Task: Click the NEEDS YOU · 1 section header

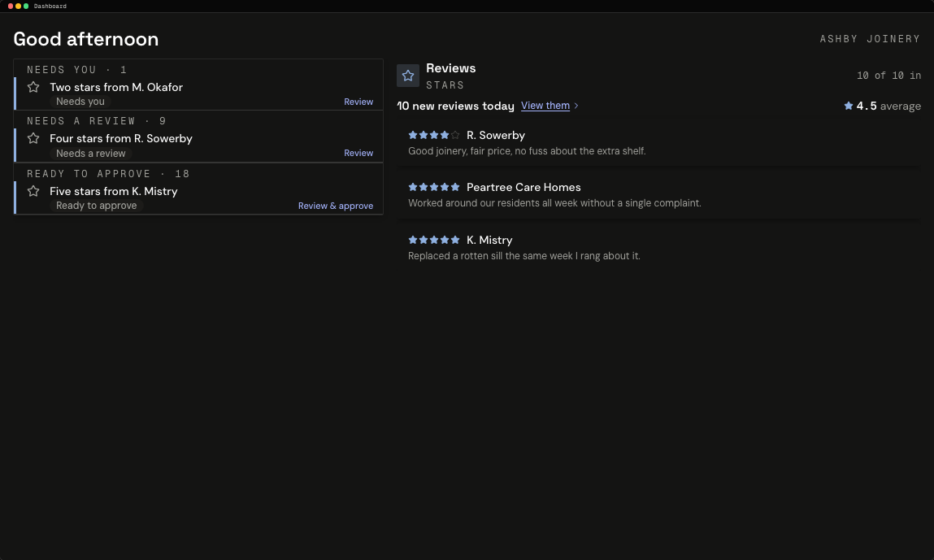Action: (x=77, y=70)
